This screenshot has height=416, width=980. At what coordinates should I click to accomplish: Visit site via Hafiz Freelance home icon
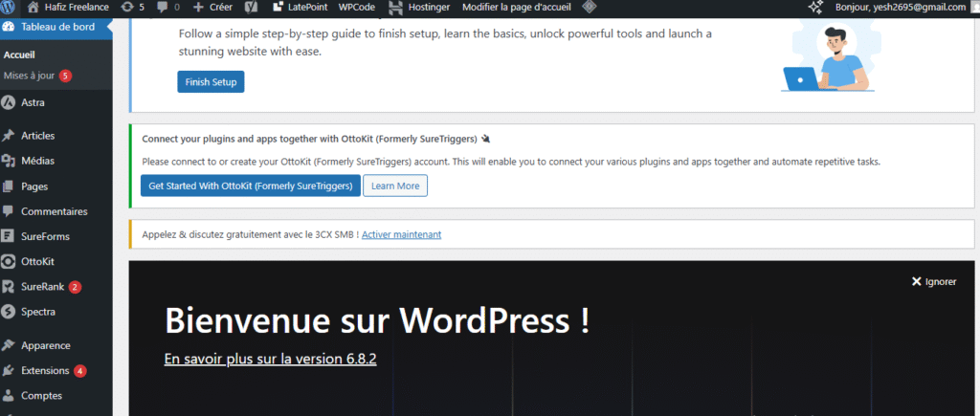pos(33,8)
